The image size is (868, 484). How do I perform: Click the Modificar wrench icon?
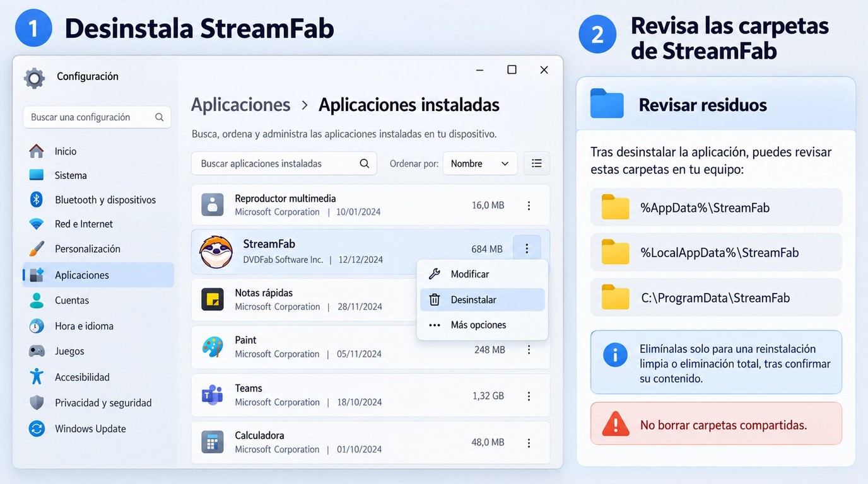point(435,274)
